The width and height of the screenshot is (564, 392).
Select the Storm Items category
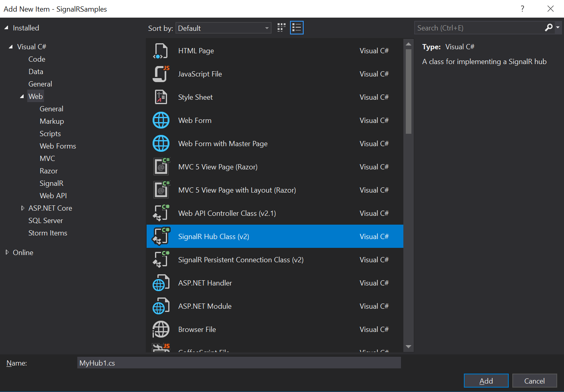(48, 233)
